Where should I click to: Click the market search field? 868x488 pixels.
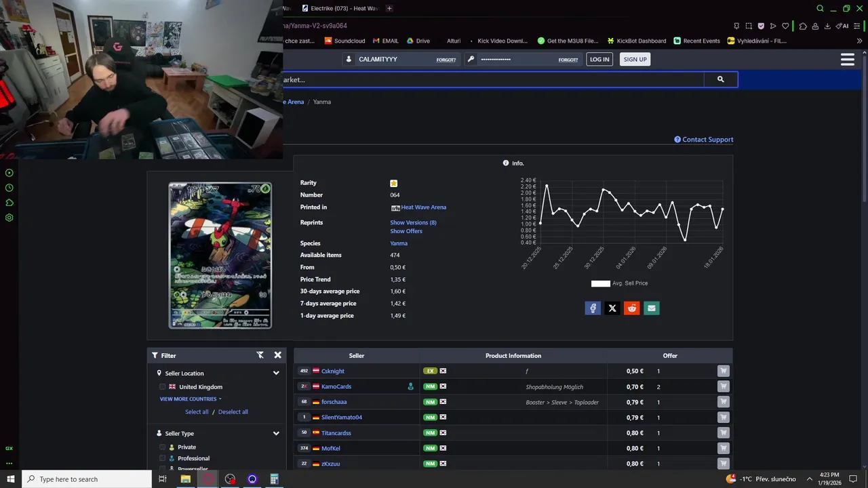[x=494, y=79]
